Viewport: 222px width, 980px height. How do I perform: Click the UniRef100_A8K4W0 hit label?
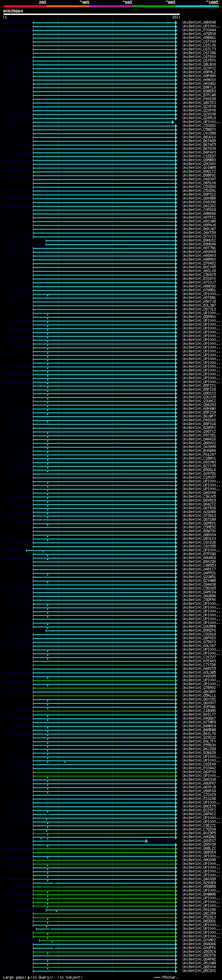tap(199, 408)
